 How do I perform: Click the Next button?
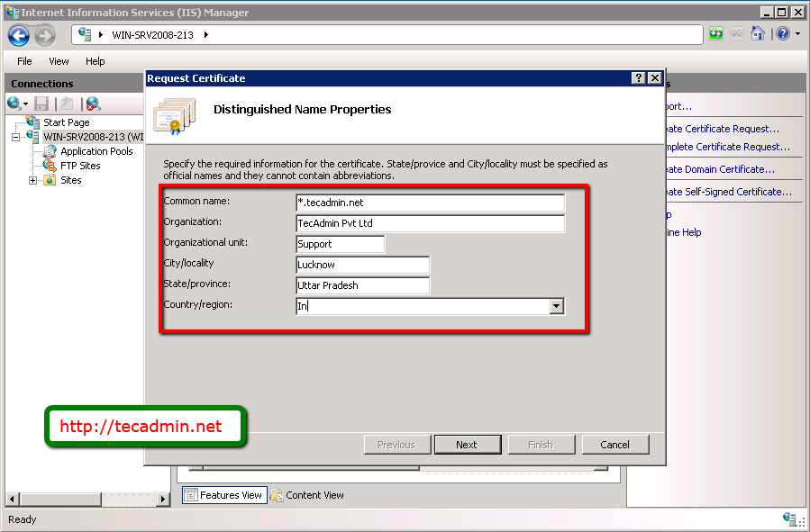pyautogui.click(x=468, y=445)
